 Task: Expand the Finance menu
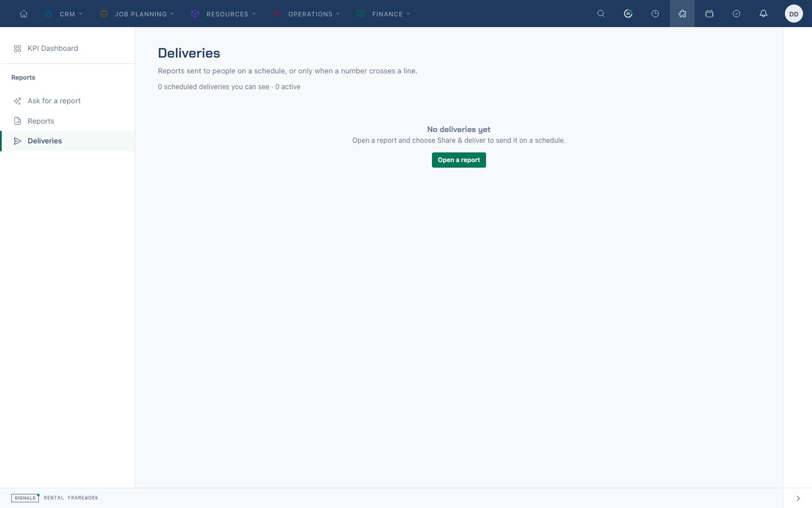384,14
